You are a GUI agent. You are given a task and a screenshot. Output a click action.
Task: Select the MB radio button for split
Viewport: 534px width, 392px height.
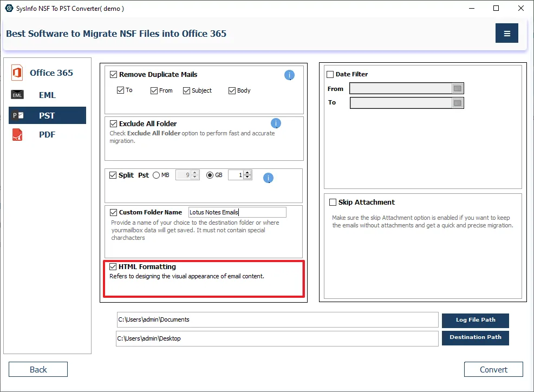pos(157,175)
